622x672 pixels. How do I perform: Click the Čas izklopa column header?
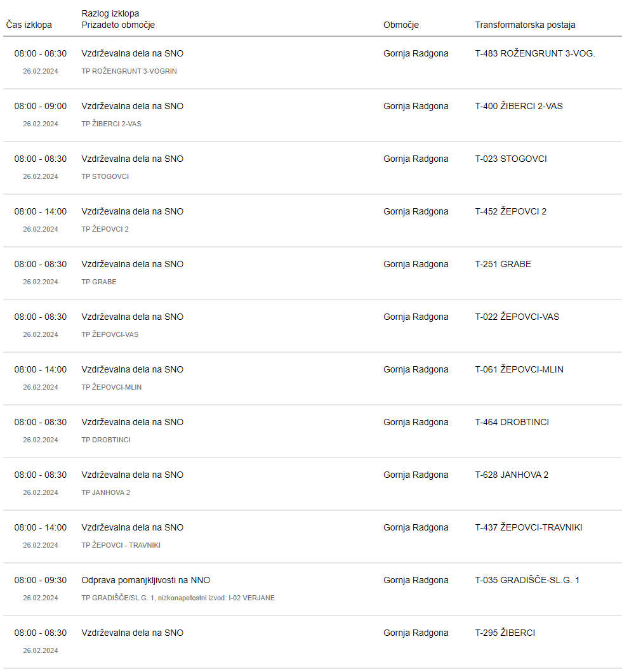coord(29,25)
